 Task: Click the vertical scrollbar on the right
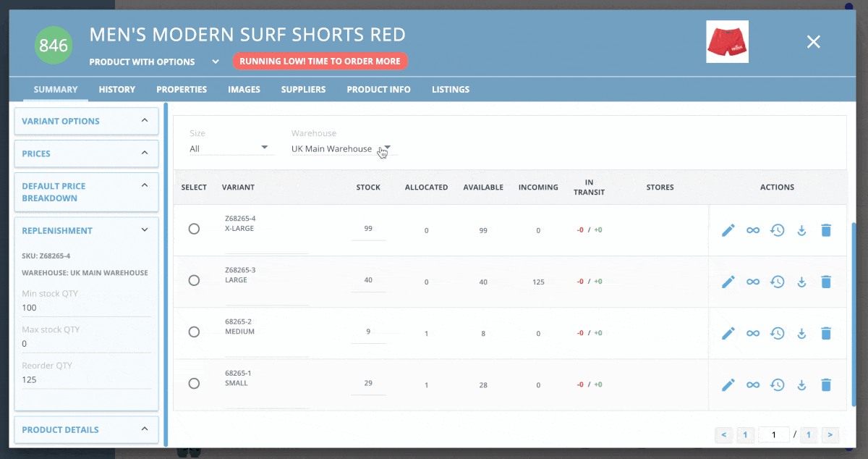[854, 311]
